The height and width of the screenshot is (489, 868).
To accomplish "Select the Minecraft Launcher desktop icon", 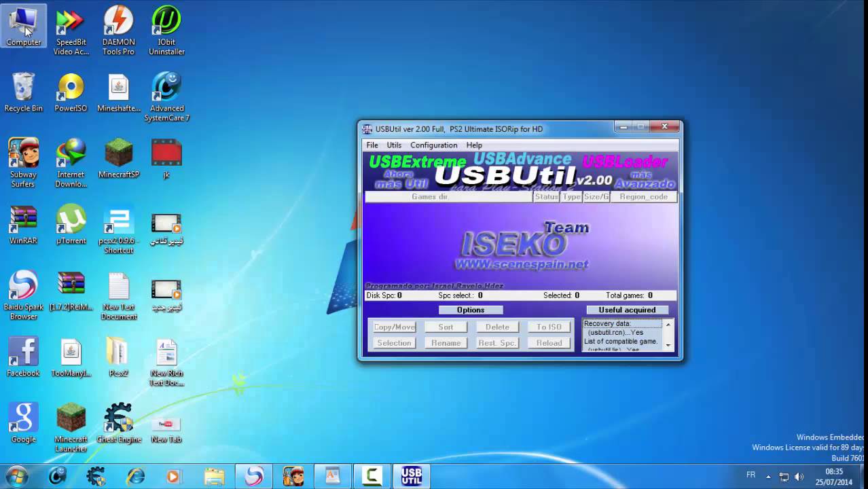I will (71, 429).
